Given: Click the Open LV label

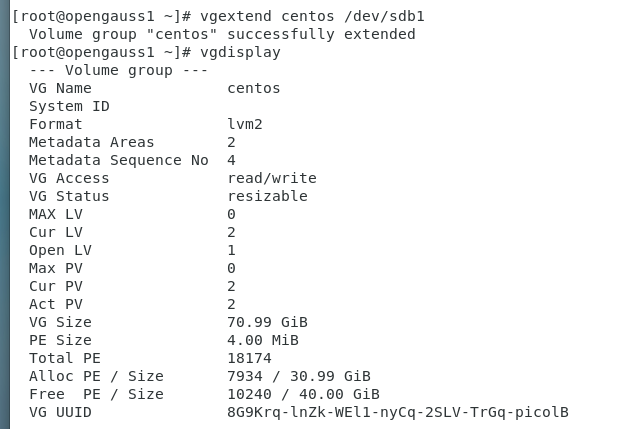Looking at the screenshot, I should (x=60, y=250).
